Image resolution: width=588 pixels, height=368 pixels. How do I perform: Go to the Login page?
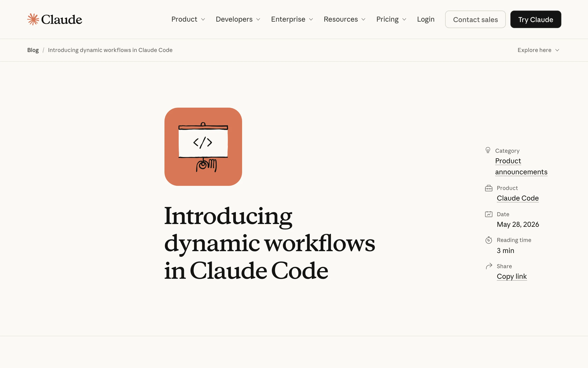(426, 19)
